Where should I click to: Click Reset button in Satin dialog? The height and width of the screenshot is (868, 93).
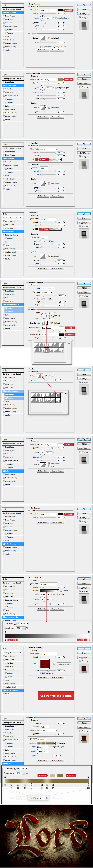pos(84,444)
